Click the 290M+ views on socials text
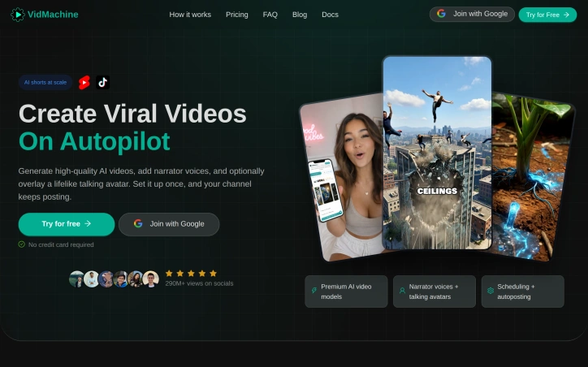 click(199, 283)
